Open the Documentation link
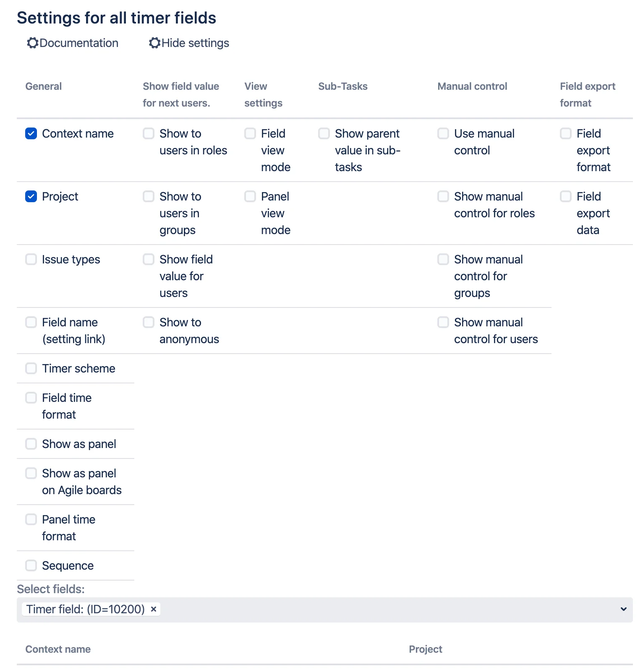The width and height of the screenshot is (643, 672). (79, 43)
